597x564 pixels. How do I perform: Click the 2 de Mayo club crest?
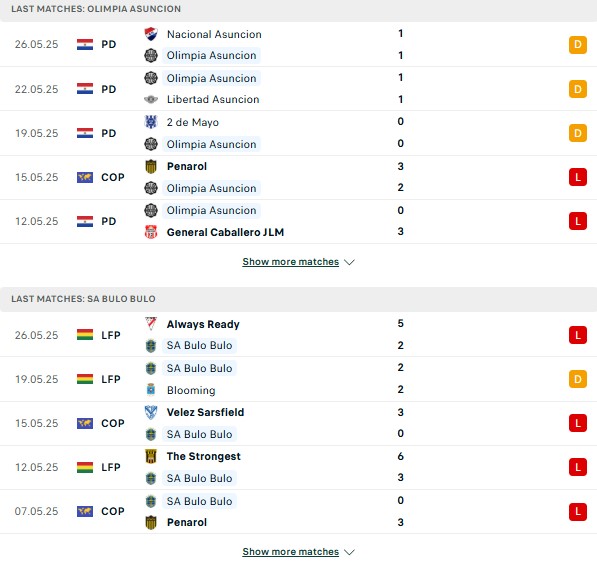point(151,122)
